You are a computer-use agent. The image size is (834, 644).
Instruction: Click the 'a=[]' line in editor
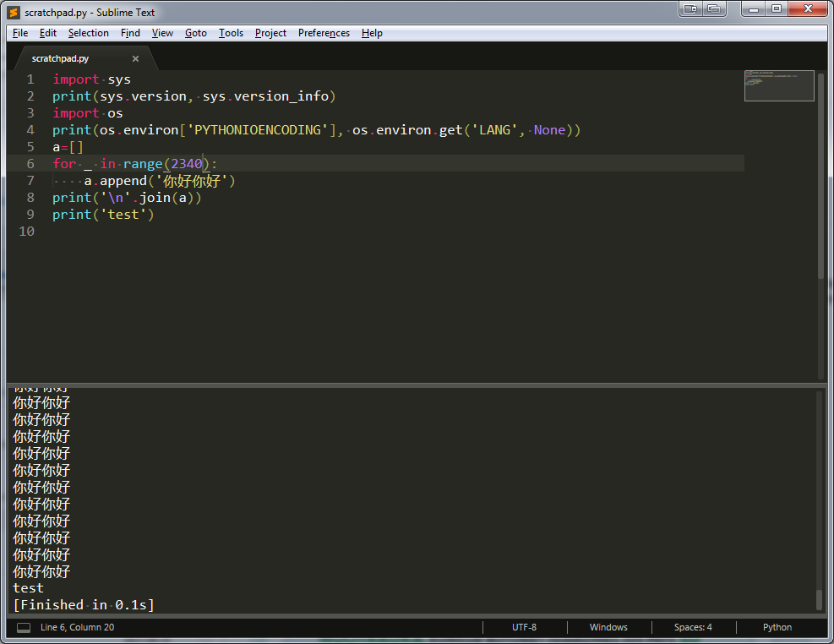tap(68, 147)
